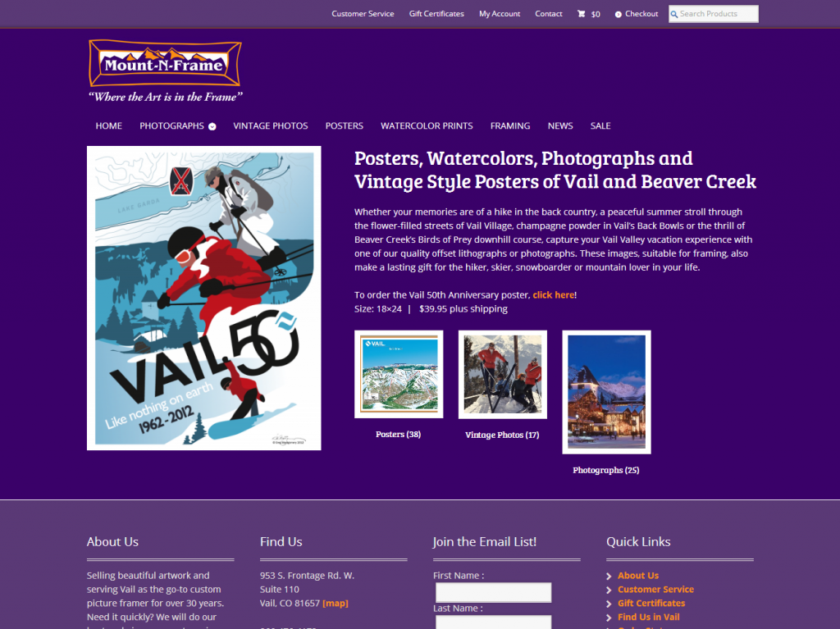Screen dimensions: 840x629
Task: Open the Posters (38) category thumbnail
Action: pos(399,374)
